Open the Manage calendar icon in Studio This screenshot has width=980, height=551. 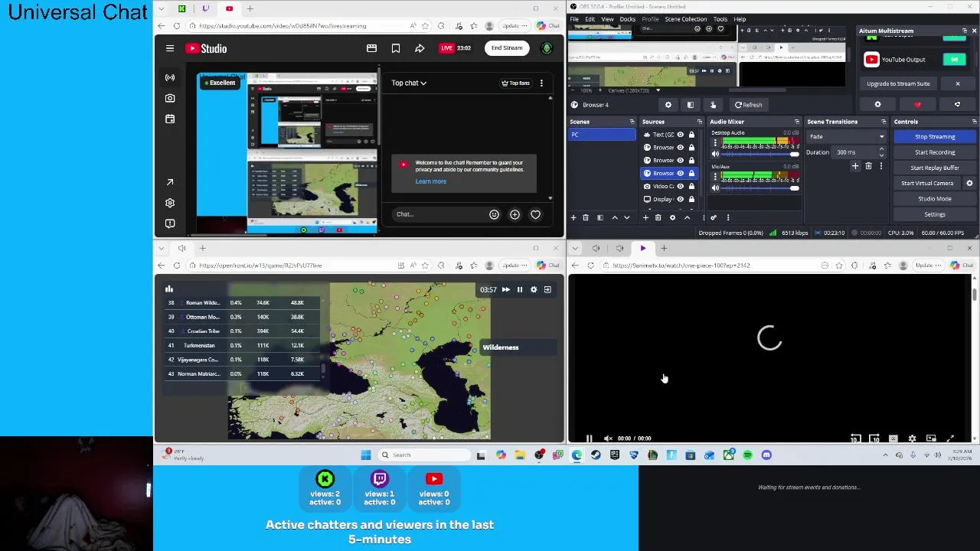pos(170,119)
